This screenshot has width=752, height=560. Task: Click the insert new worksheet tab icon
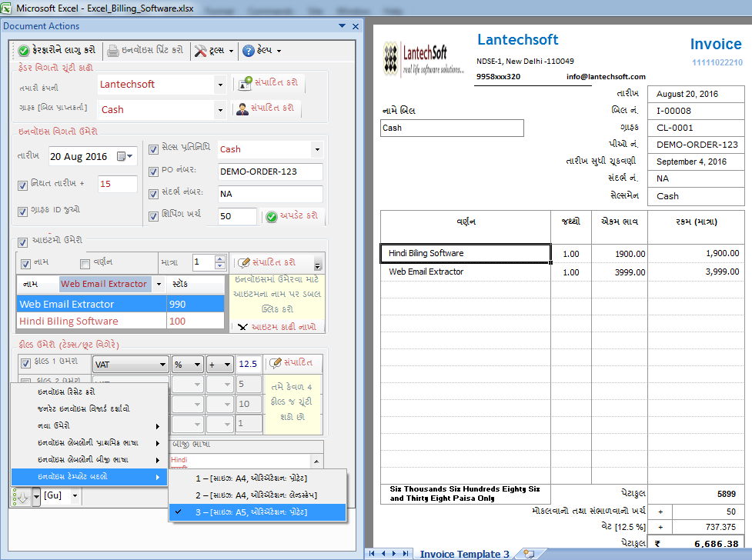click(529, 554)
